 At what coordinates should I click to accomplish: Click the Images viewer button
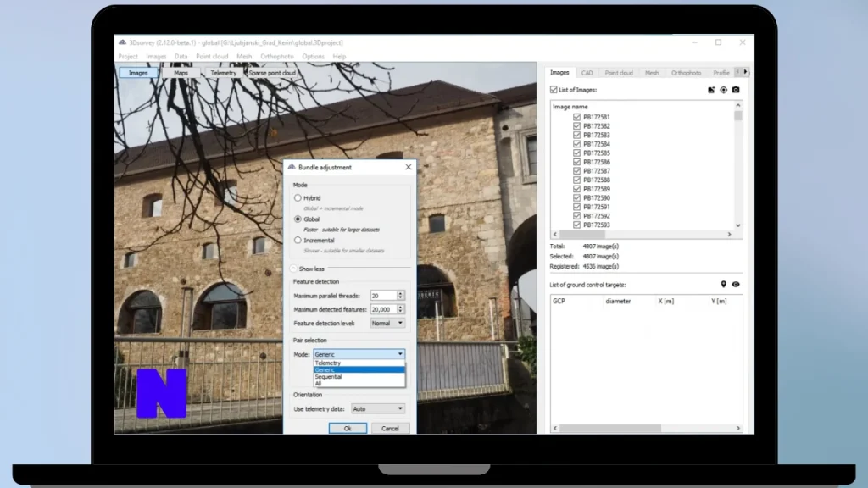click(x=138, y=73)
